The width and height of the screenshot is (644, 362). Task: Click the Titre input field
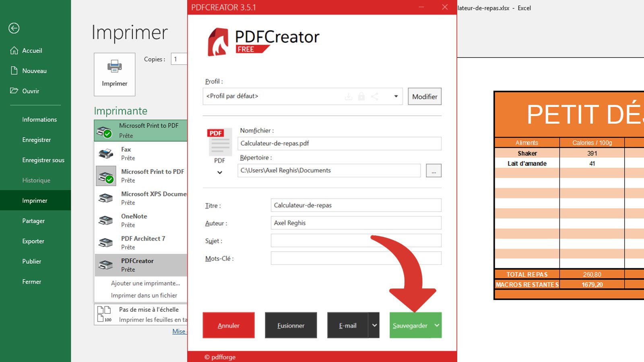pyautogui.click(x=356, y=205)
